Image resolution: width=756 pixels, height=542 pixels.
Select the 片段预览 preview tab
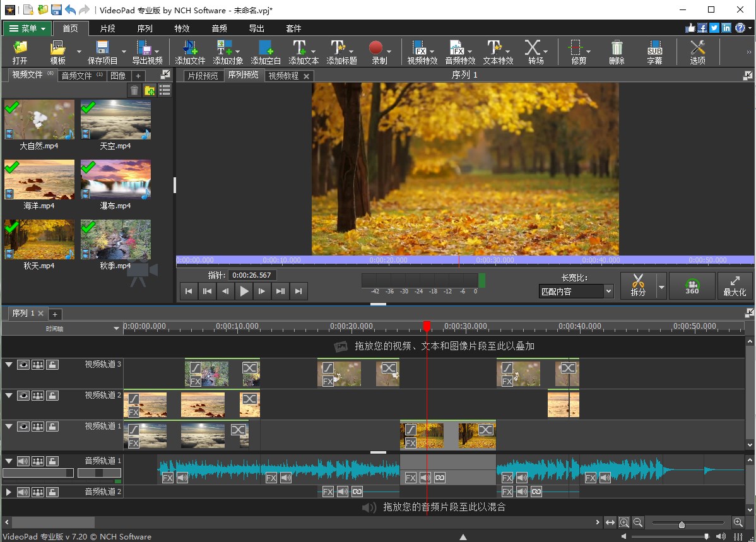pyautogui.click(x=203, y=76)
